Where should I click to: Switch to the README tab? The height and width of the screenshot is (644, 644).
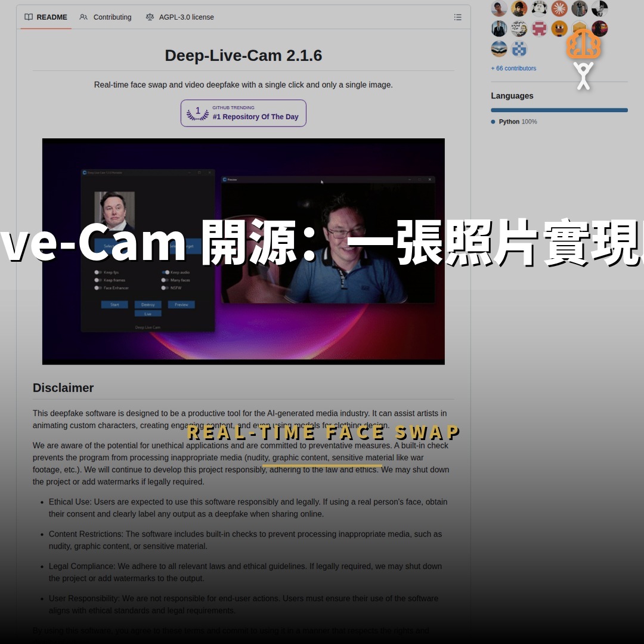pyautogui.click(x=46, y=17)
